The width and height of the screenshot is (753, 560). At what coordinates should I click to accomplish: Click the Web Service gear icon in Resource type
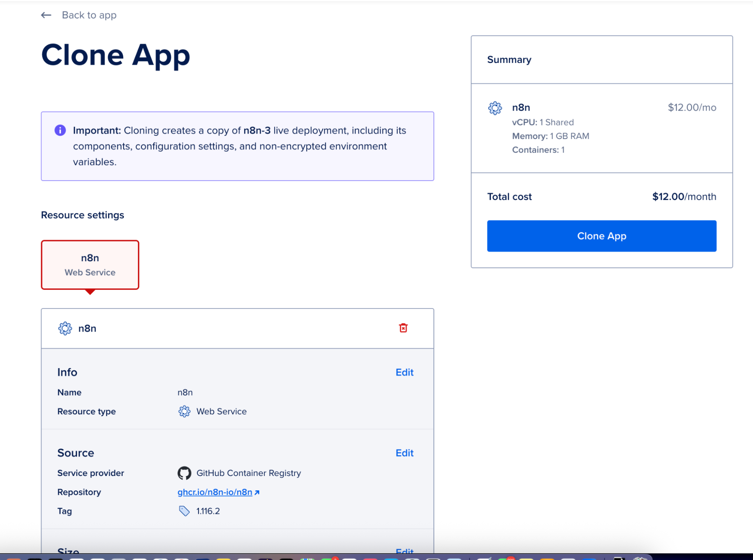pyautogui.click(x=184, y=412)
